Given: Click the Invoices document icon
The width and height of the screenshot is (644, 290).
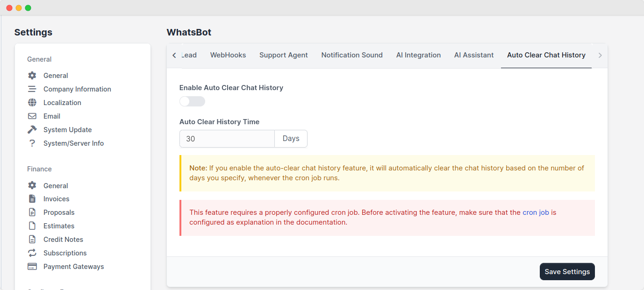Looking at the screenshot, I should [x=32, y=199].
